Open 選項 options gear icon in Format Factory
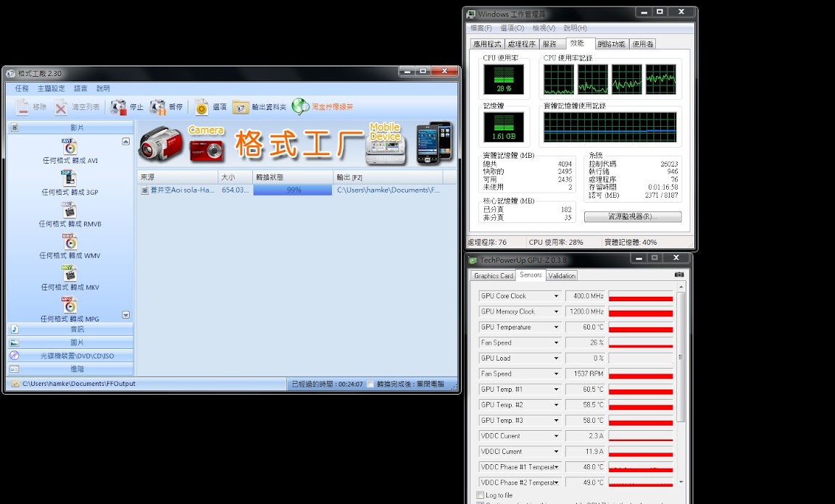 coord(202,107)
